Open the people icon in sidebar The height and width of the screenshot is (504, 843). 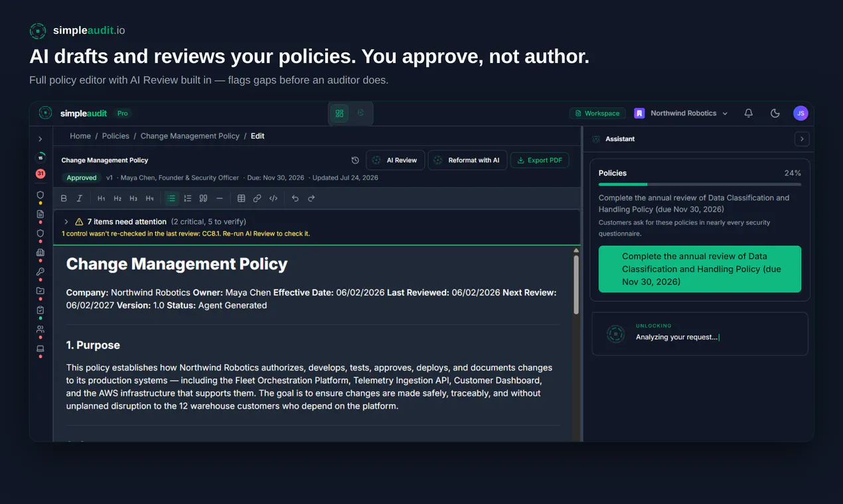click(40, 330)
